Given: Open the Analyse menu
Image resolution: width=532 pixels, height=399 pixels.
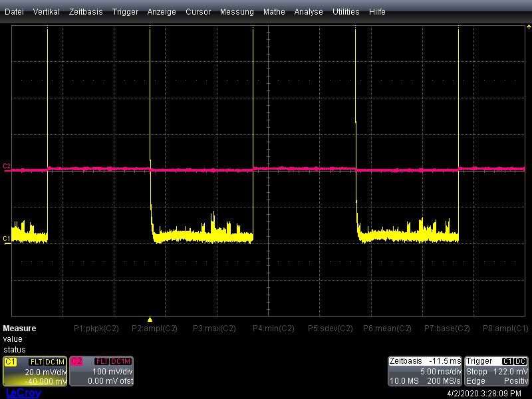Looking at the screenshot, I should (309, 12).
